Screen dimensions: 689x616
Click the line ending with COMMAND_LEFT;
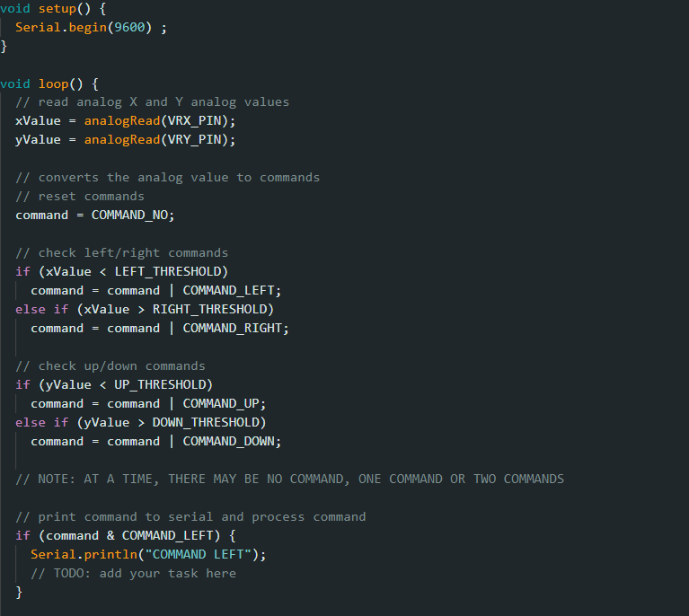tap(156, 291)
